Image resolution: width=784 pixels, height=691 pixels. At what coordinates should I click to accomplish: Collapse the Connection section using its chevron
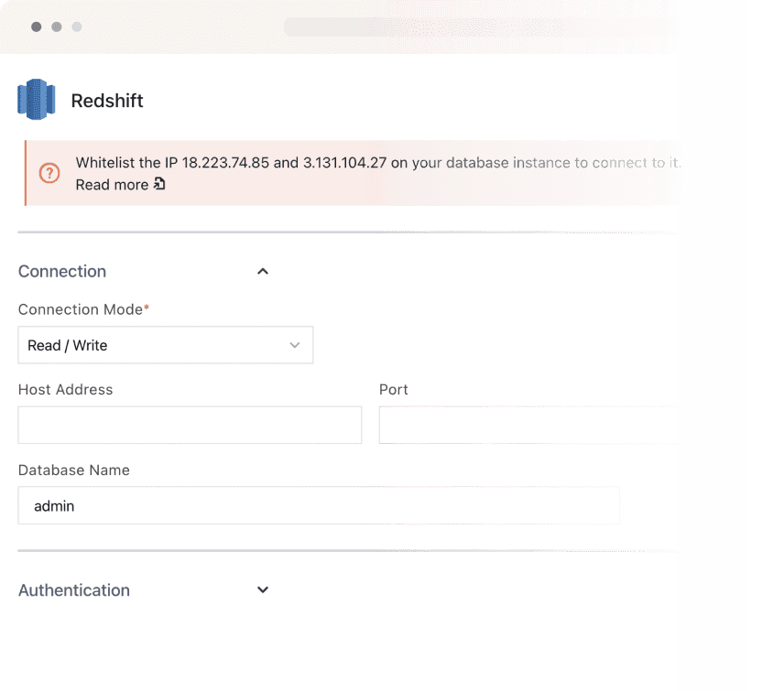click(263, 272)
